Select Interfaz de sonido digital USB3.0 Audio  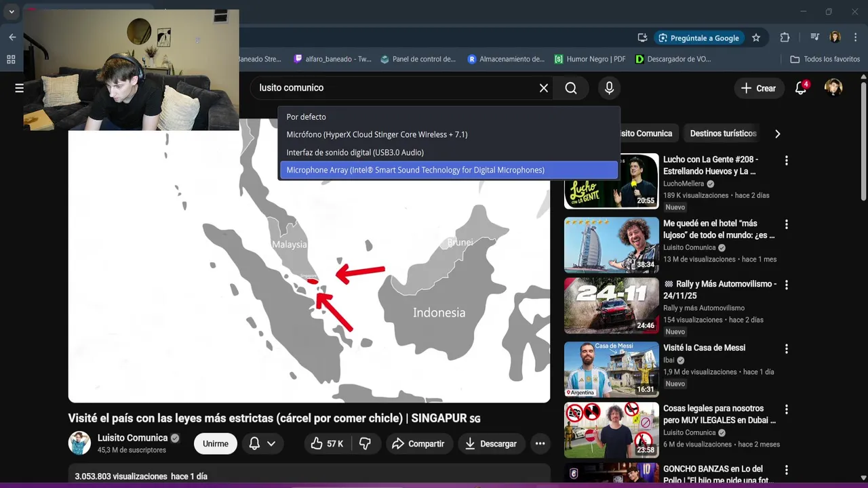click(449, 152)
